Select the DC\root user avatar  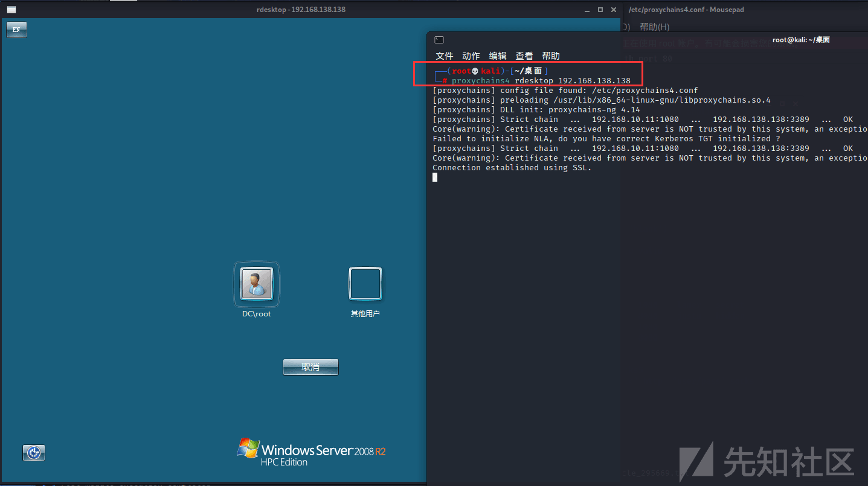click(257, 284)
